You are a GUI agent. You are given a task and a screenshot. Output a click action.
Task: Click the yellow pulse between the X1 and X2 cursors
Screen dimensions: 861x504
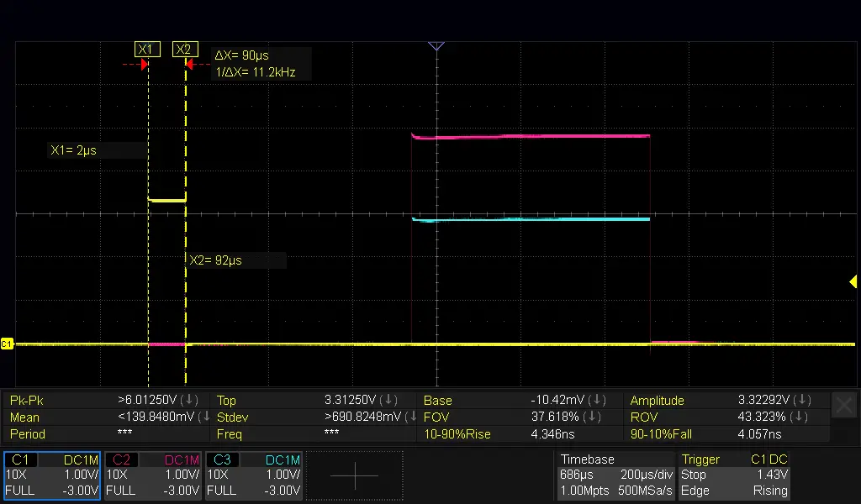coord(167,200)
